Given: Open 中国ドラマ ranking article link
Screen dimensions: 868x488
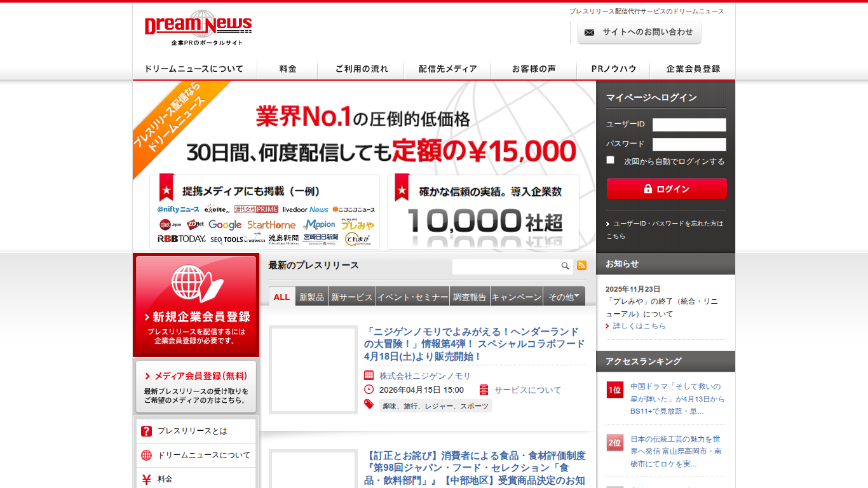Looking at the screenshot, I should [677, 398].
